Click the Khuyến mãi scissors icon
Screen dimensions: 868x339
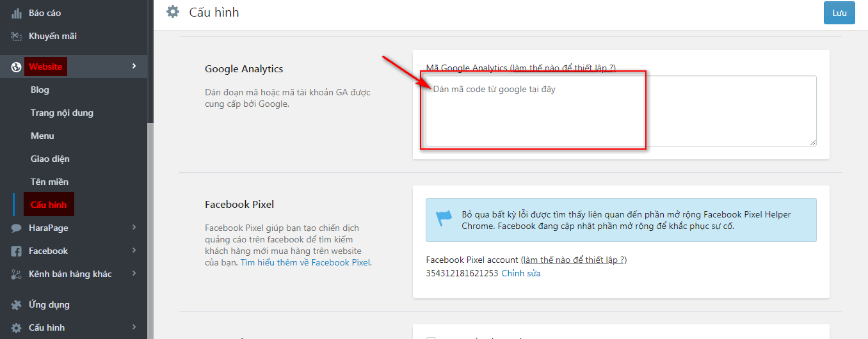coord(17,36)
